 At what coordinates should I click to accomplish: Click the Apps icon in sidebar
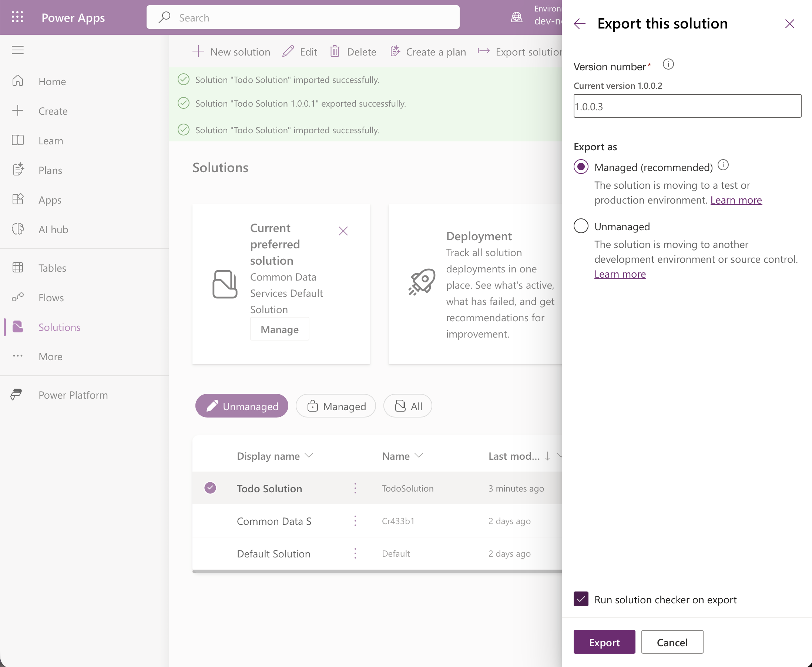(18, 200)
